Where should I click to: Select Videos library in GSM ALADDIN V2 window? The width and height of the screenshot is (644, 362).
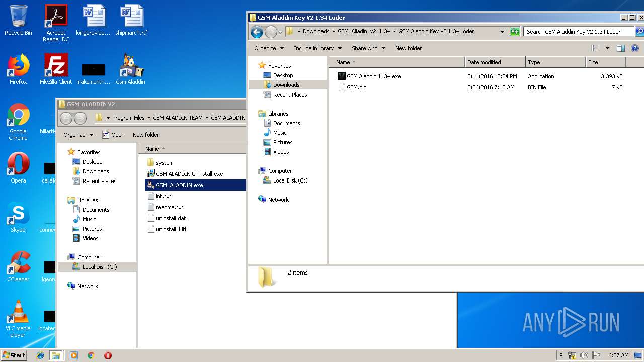pyautogui.click(x=91, y=238)
